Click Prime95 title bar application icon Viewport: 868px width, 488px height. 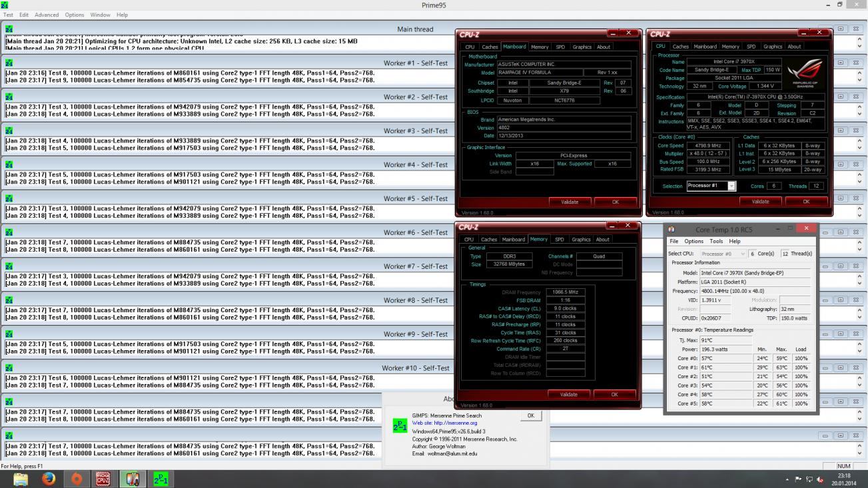point(5,5)
